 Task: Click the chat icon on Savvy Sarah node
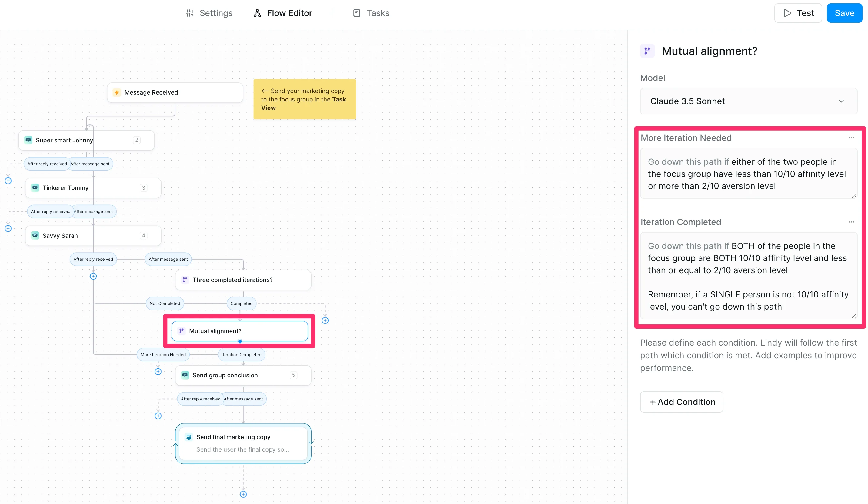pos(35,235)
